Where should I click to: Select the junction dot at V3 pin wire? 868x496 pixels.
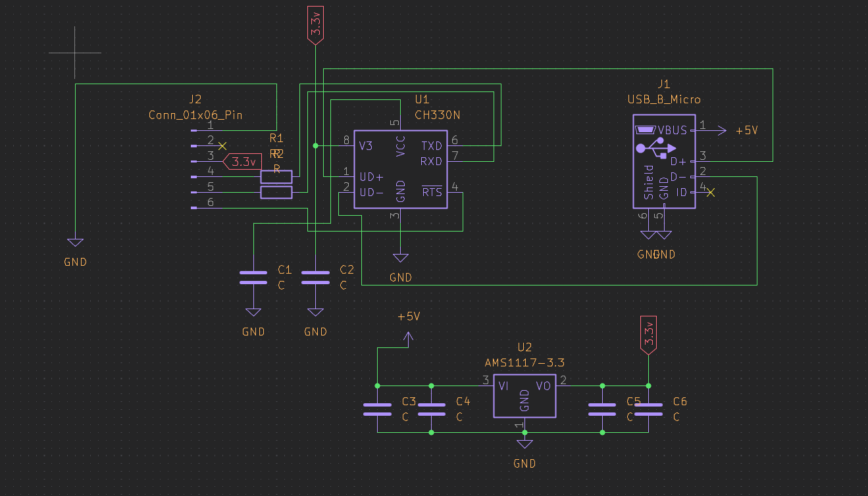(316, 145)
